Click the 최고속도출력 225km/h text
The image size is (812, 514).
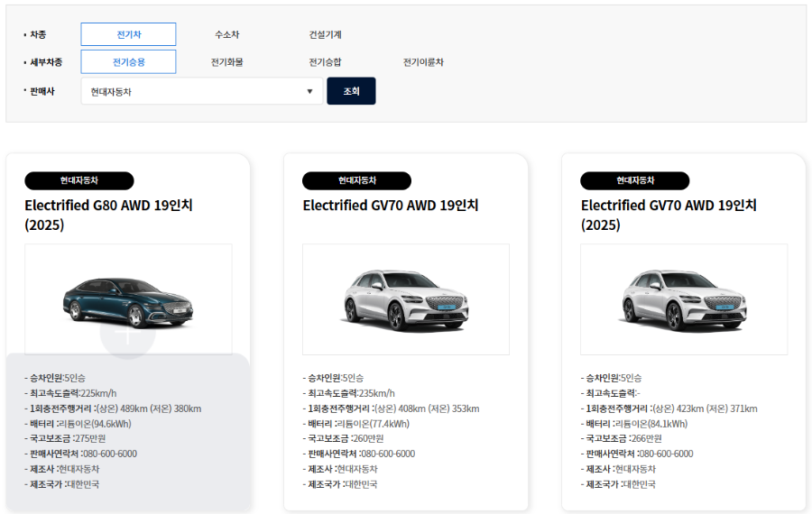click(71, 393)
